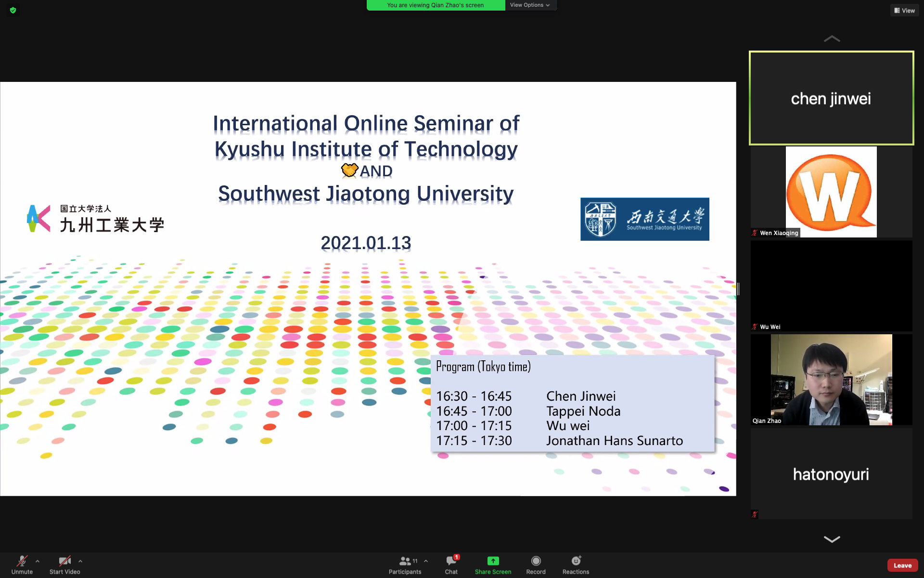
Task: Open the Chat panel
Action: [x=451, y=565]
